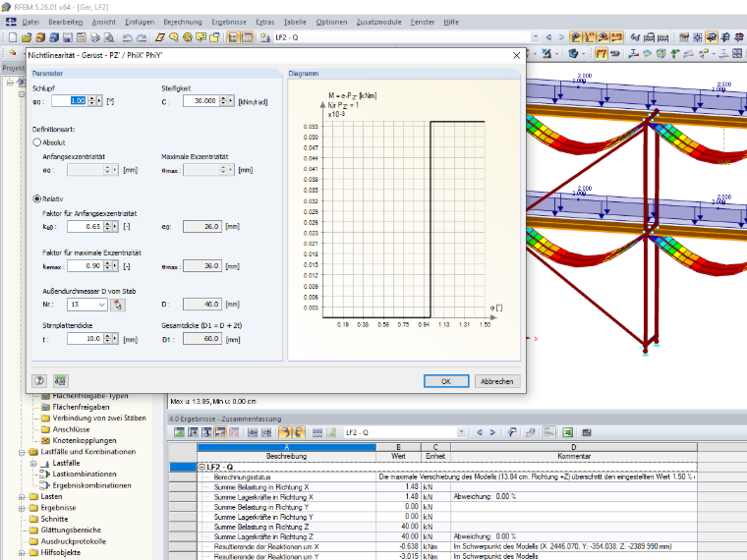
Task: Open the Datei menu
Action: pos(30,22)
